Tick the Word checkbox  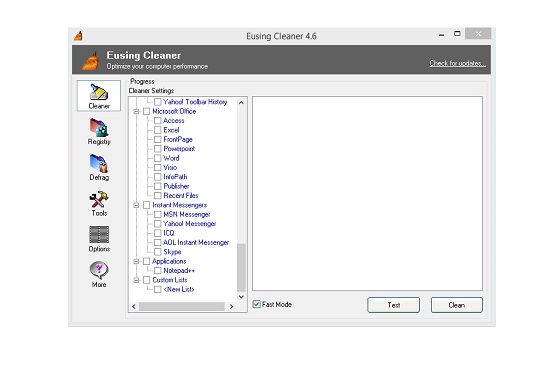pyautogui.click(x=158, y=158)
